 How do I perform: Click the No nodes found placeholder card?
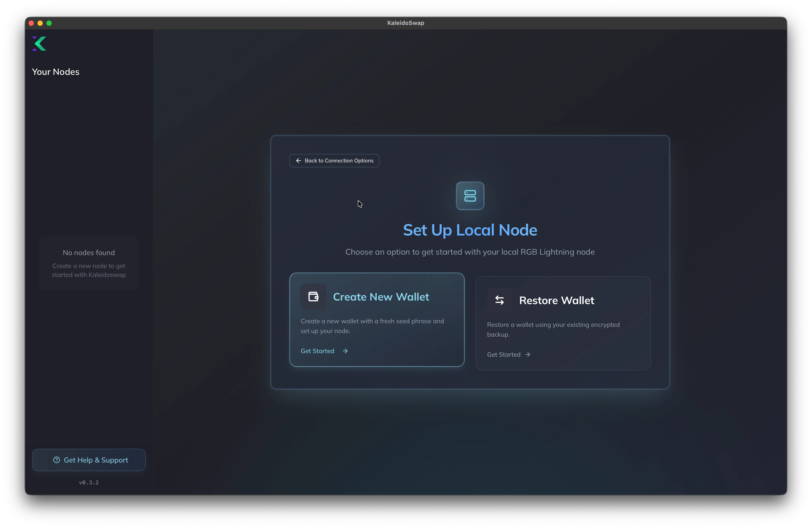tap(89, 263)
